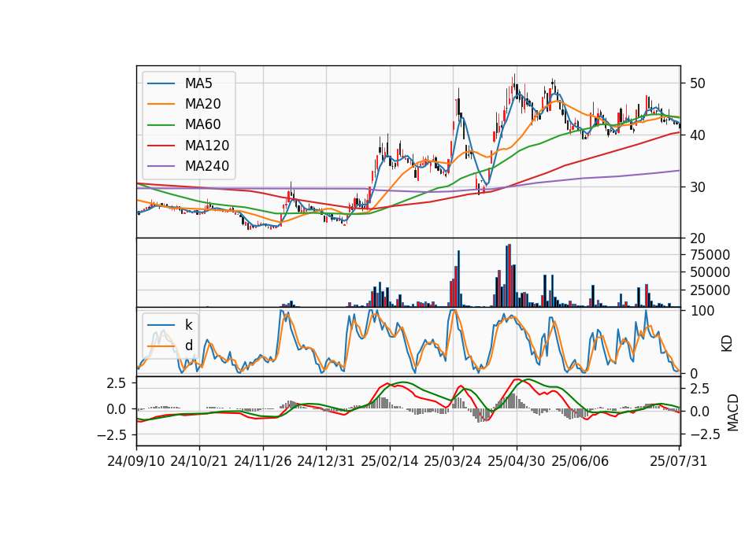The height and width of the screenshot is (543, 756).
Task: Click the volume axis value 50000
Action: pos(710,273)
